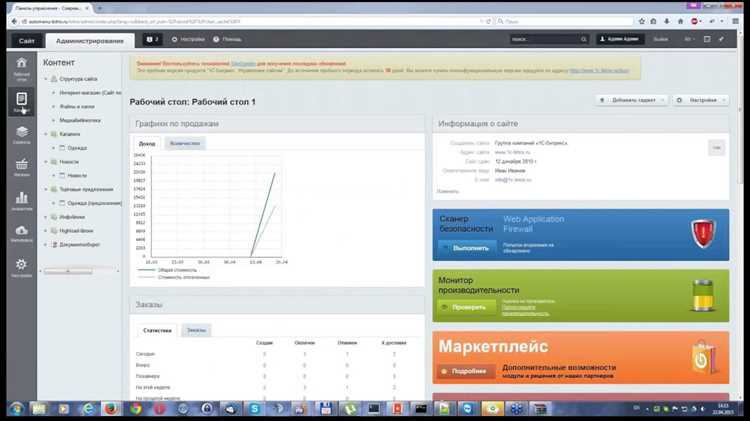Open the Analytics bar-chart icon in sidebar

coord(22,201)
